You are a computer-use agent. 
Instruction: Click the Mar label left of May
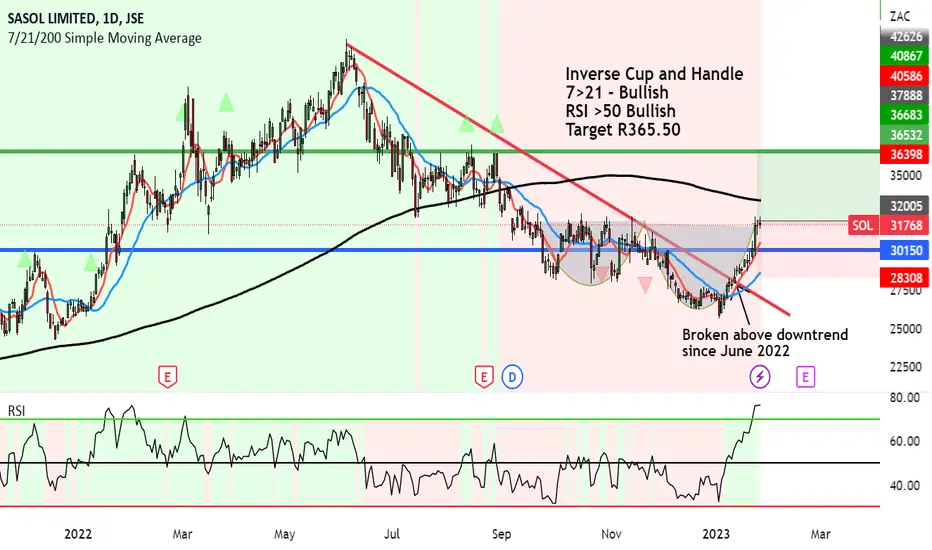[x=182, y=534]
